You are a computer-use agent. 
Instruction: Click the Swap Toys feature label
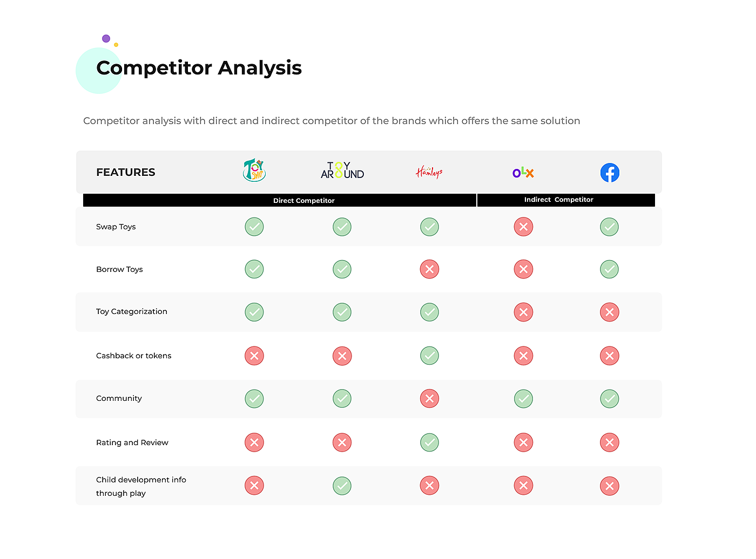(x=116, y=227)
